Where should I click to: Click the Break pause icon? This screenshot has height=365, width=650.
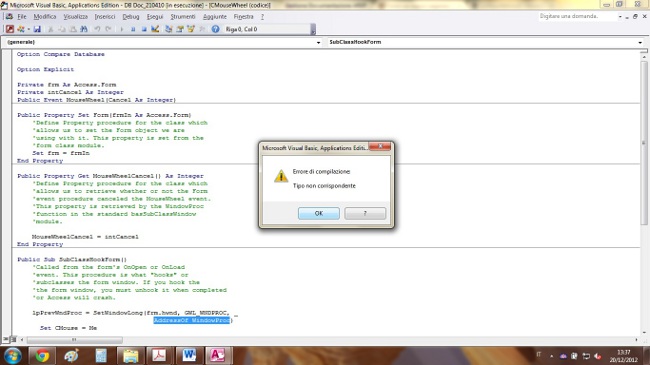coord(133,29)
